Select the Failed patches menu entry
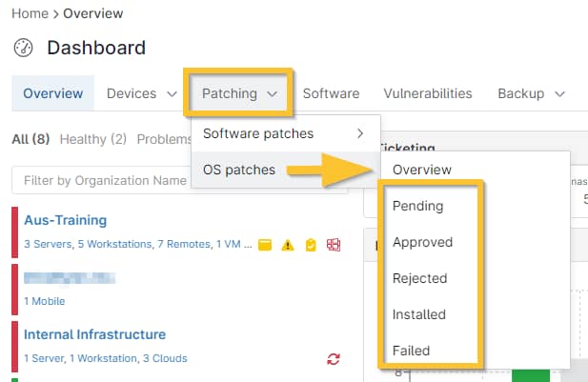588x382 pixels. 411,351
